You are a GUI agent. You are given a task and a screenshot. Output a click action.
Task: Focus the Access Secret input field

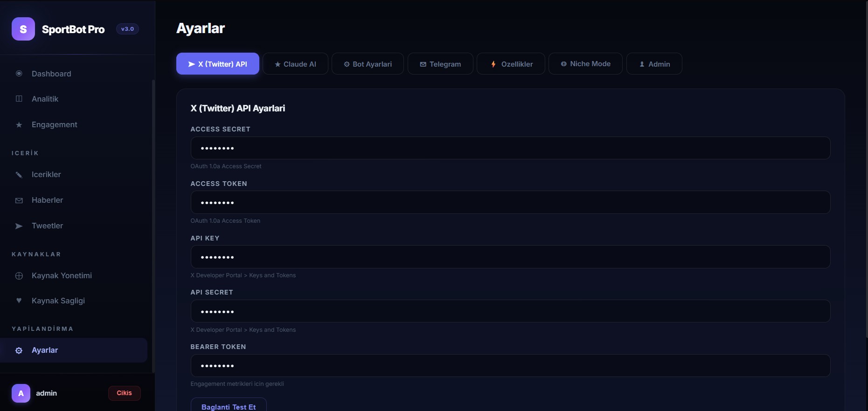click(x=510, y=148)
